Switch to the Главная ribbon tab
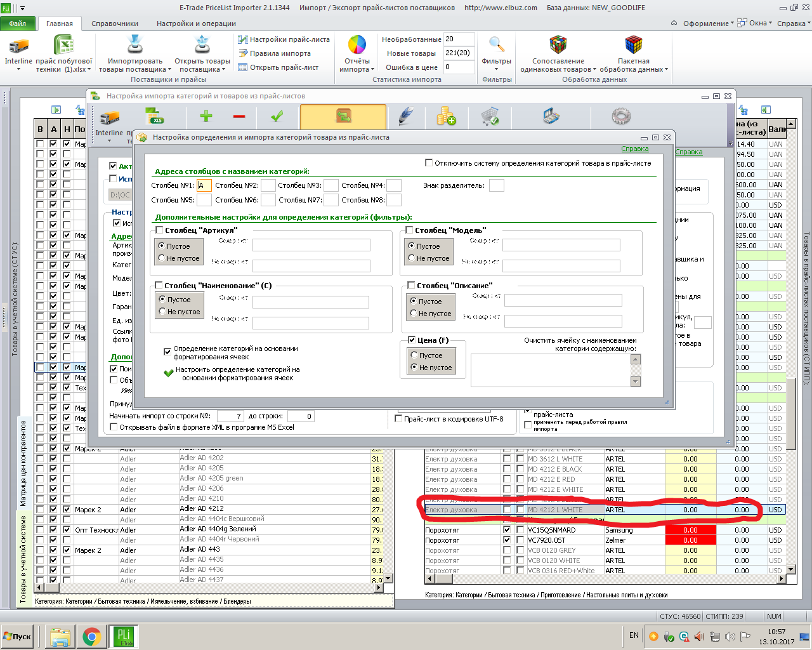Screen dimensions: 812x650 tap(60, 23)
